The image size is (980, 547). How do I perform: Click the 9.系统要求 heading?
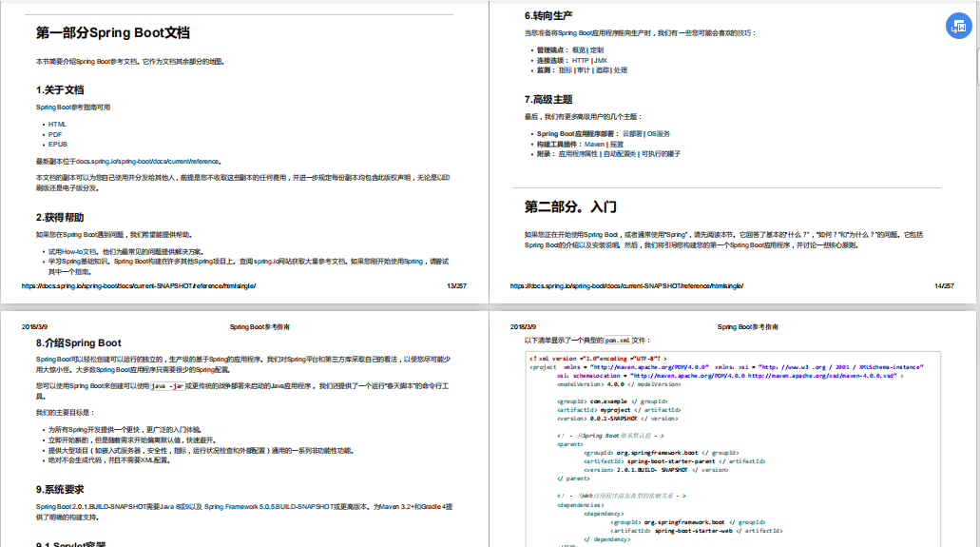(59, 489)
